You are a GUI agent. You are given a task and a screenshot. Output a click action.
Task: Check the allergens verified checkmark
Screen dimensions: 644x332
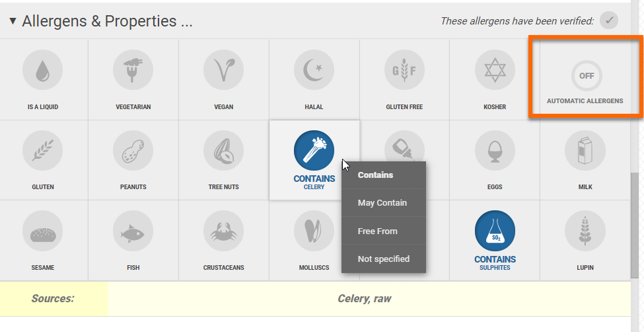pos(609,21)
